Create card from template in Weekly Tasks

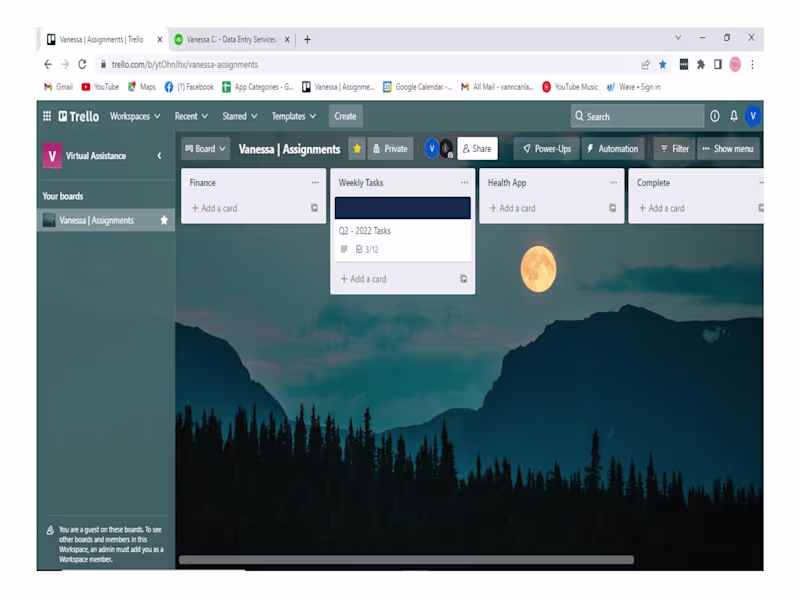463,279
